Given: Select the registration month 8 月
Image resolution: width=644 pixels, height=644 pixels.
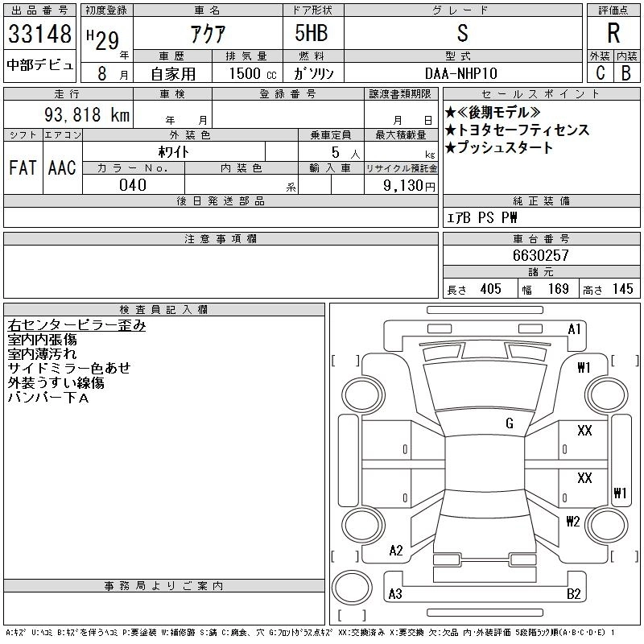Looking at the screenshot, I should pyautogui.click(x=113, y=73).
